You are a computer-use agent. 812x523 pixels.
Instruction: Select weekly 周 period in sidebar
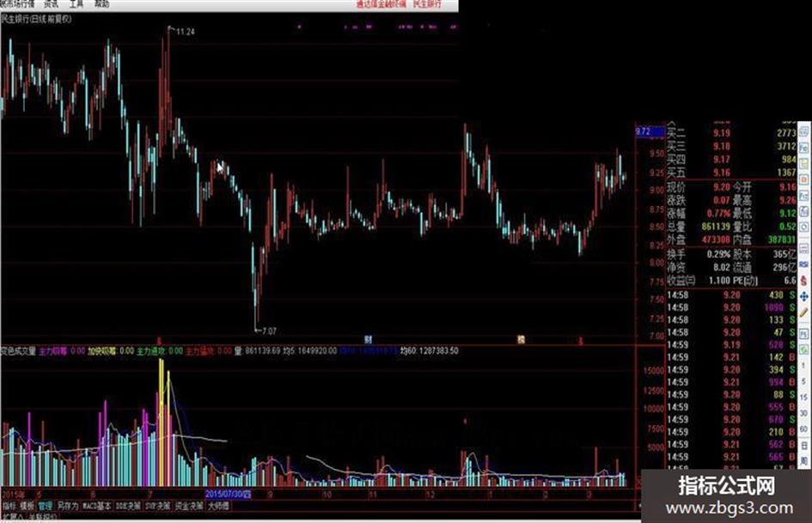pyautogui.click(x=803, y=460)
